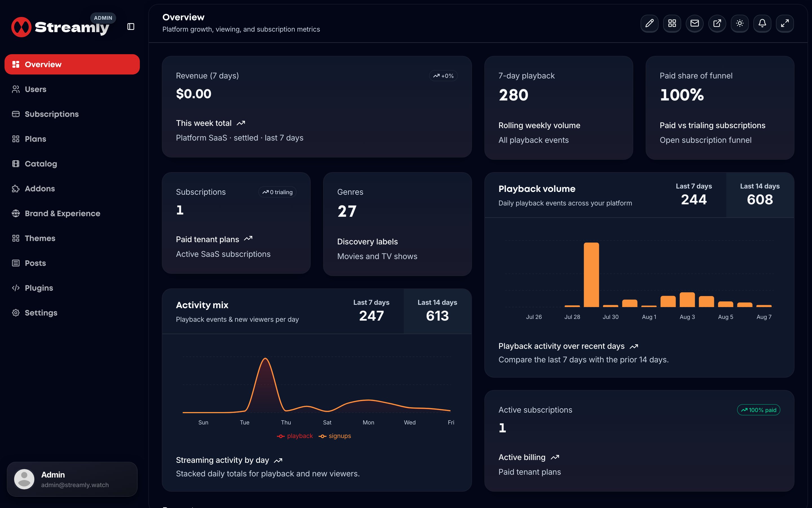Click the Themes grid icon

pyautogui.click(x=16, y=238)
